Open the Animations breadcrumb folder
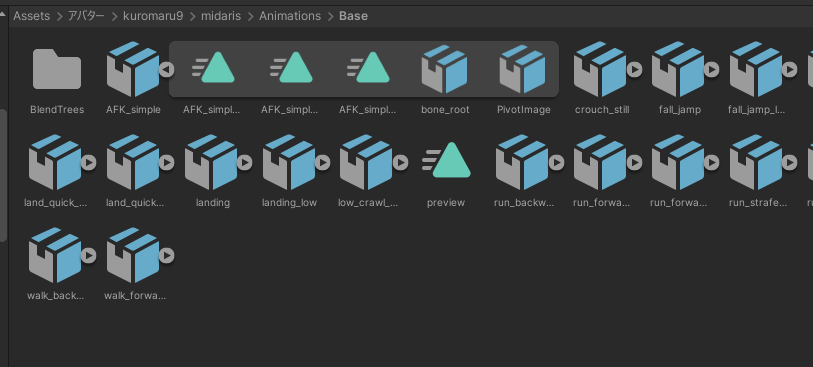 (290, 16)
